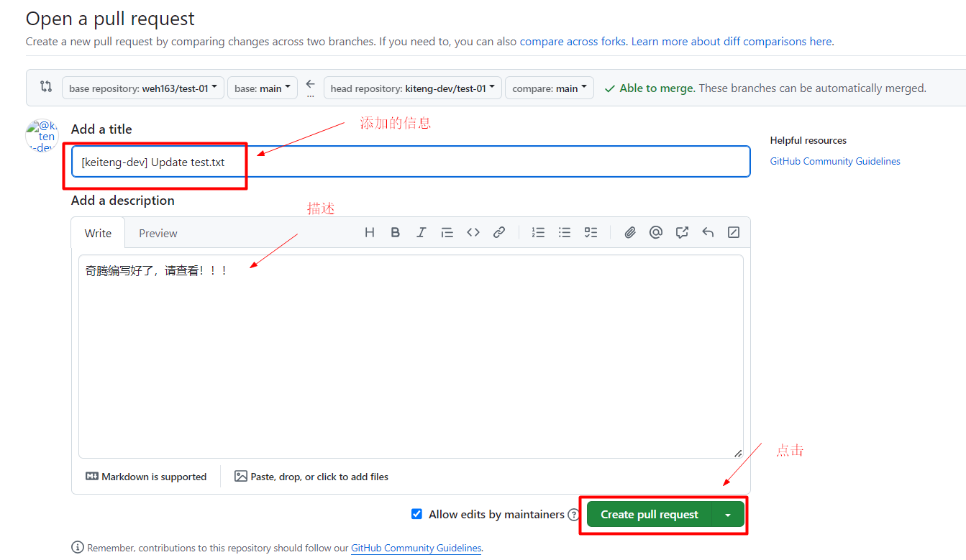Open head repository kiteng-dev/test-01 dropdown
Viewport: 966px width, 560px height.
[x=413, y=88]
